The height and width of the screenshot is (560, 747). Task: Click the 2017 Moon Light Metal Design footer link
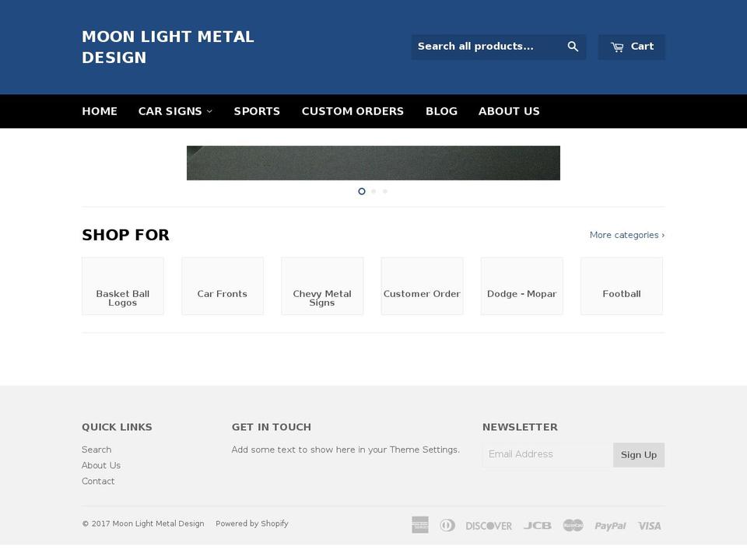coord(158,523)
